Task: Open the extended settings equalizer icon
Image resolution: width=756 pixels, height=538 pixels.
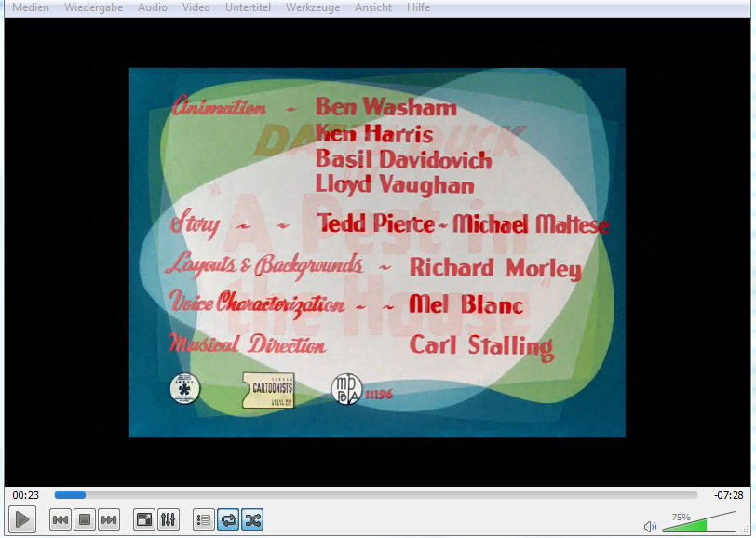Action: pos(169,519)
